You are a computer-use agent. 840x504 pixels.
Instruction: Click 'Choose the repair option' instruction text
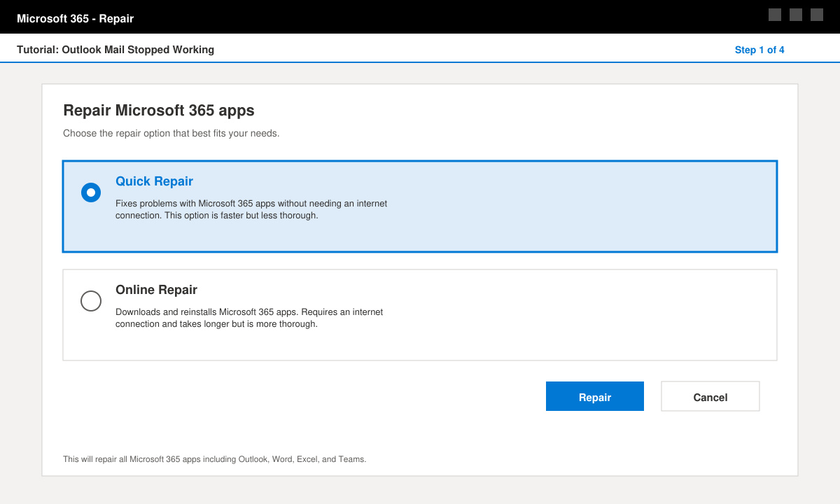pos(171,133)
